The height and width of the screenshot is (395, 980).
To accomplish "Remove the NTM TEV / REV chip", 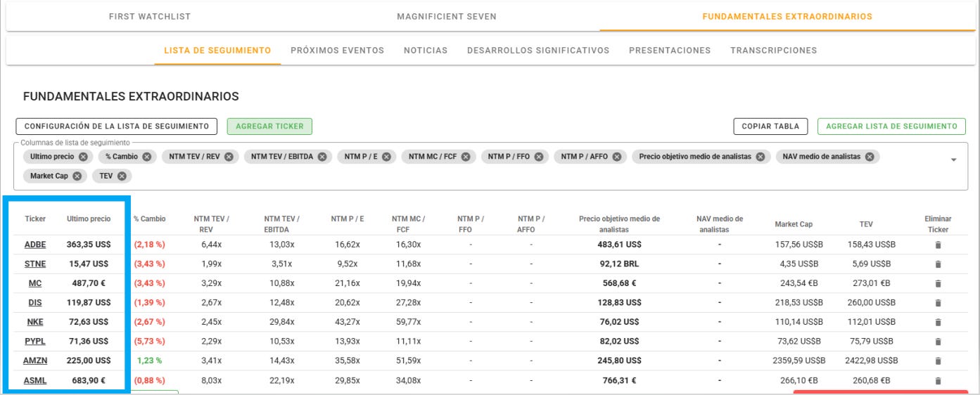I will click(229, 157).
